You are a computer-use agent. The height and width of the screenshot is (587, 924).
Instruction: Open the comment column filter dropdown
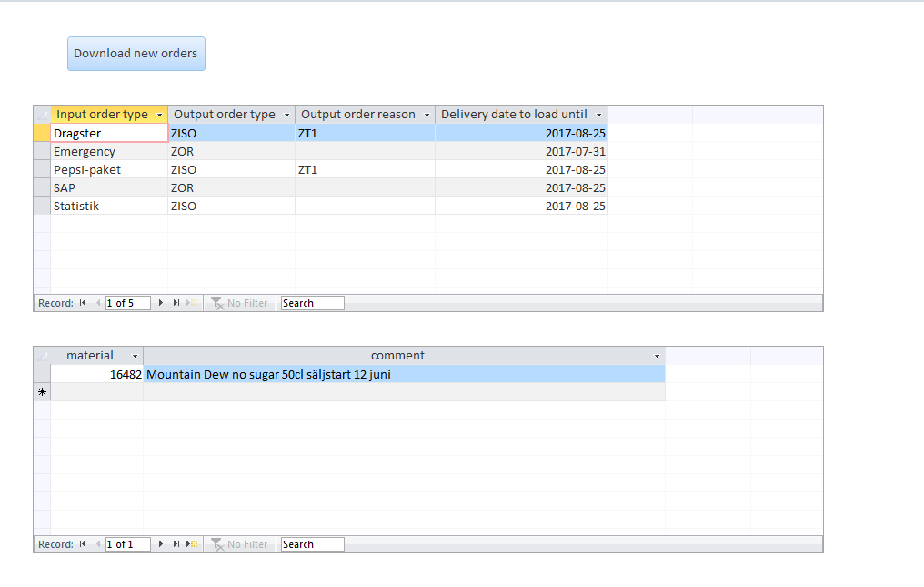pyautogui.click(x=657, y=356)
